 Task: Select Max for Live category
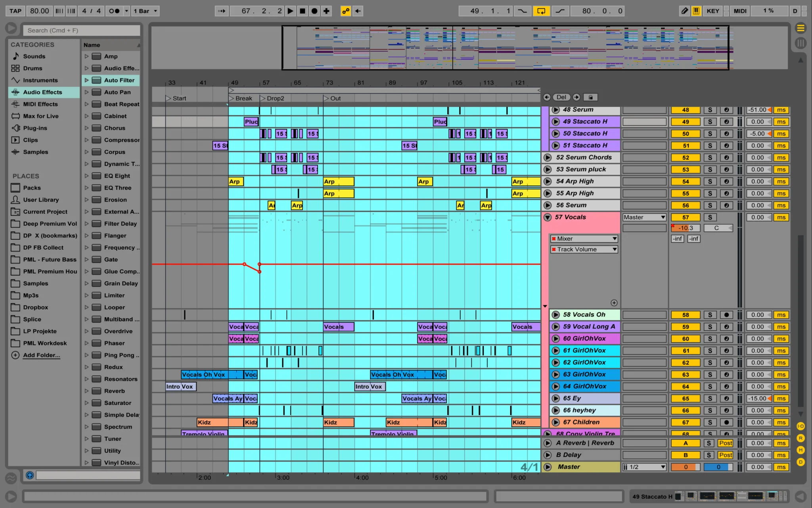[40, 116]
